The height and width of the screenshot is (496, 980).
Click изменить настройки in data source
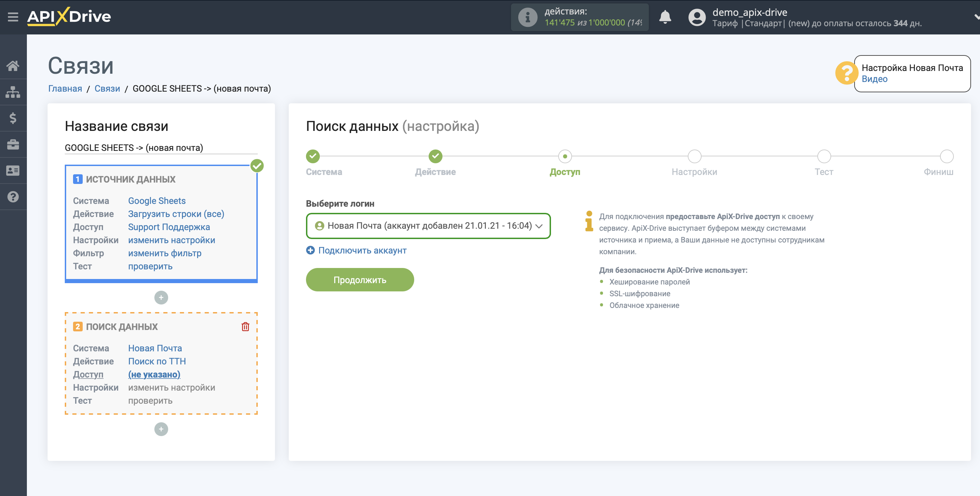click(x=172, y=240)
